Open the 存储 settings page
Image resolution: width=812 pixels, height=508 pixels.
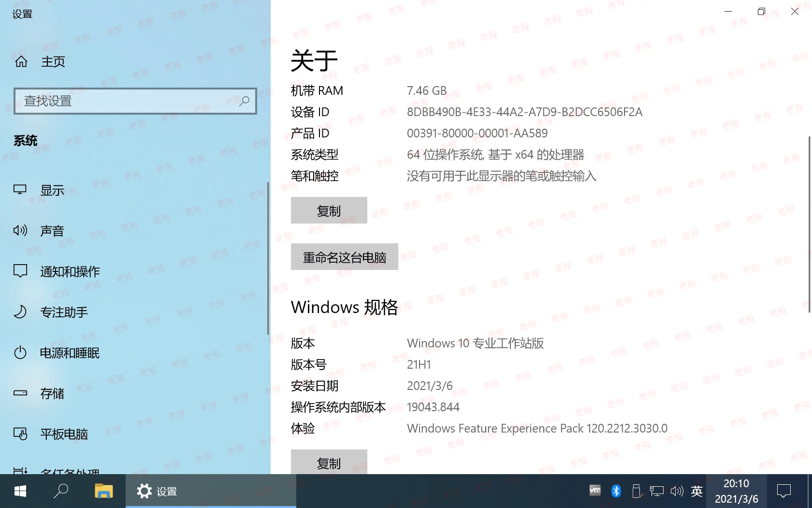pos(52,393)
